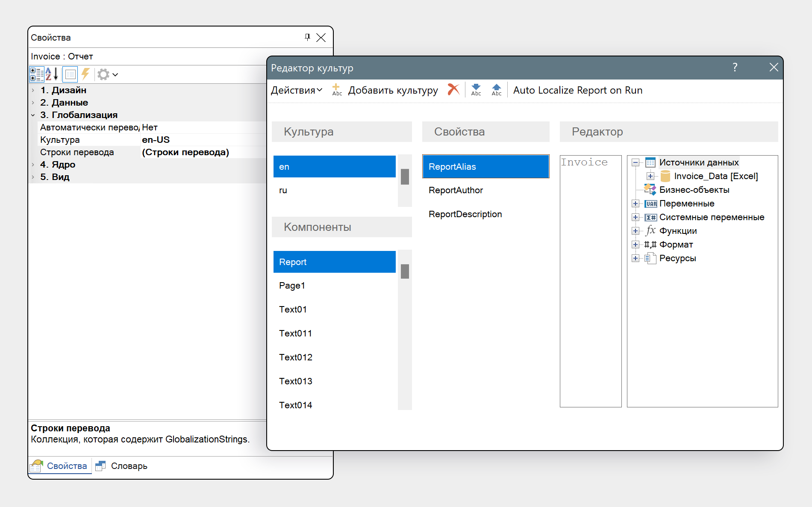Click the Формат #,# icon
The width and height of the screenshot is (812, 507).
(x=650, y=245)
